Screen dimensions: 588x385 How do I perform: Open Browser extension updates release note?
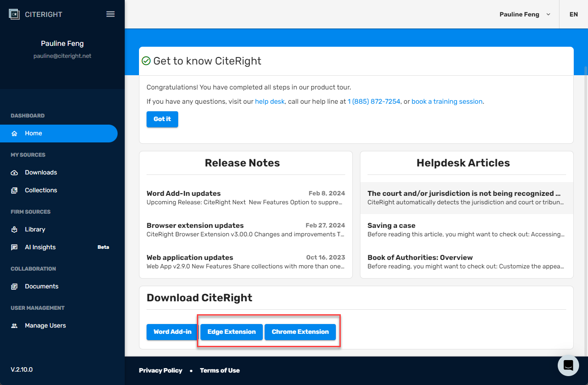pyautogui.click(x=246, y=230)
